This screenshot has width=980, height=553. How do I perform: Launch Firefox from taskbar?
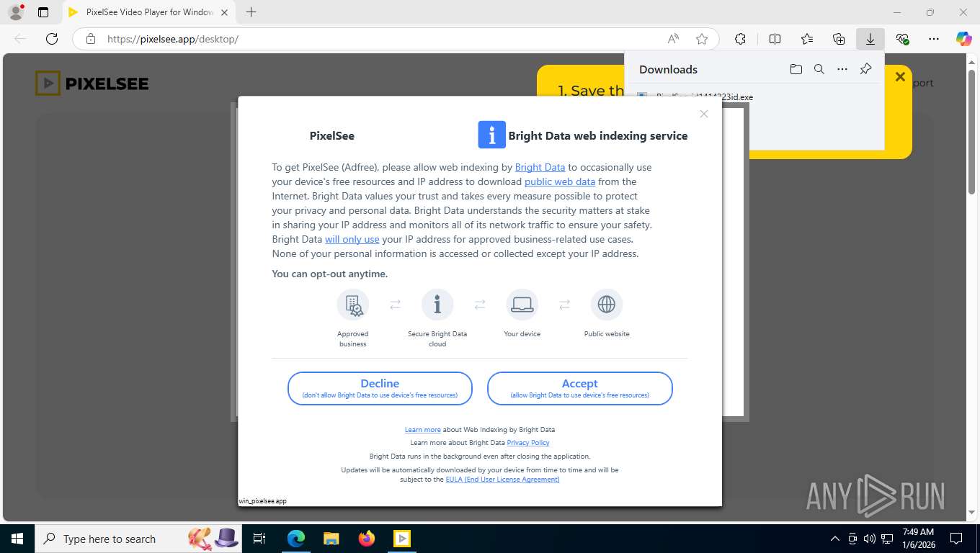tap(367, 539)
